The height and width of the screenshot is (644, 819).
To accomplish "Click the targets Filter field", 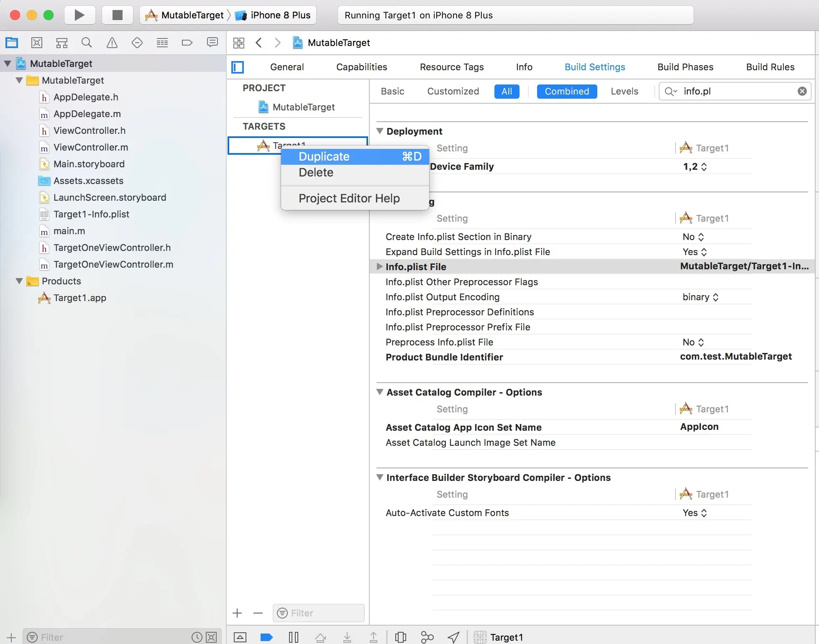I will [x=318, y=613].
